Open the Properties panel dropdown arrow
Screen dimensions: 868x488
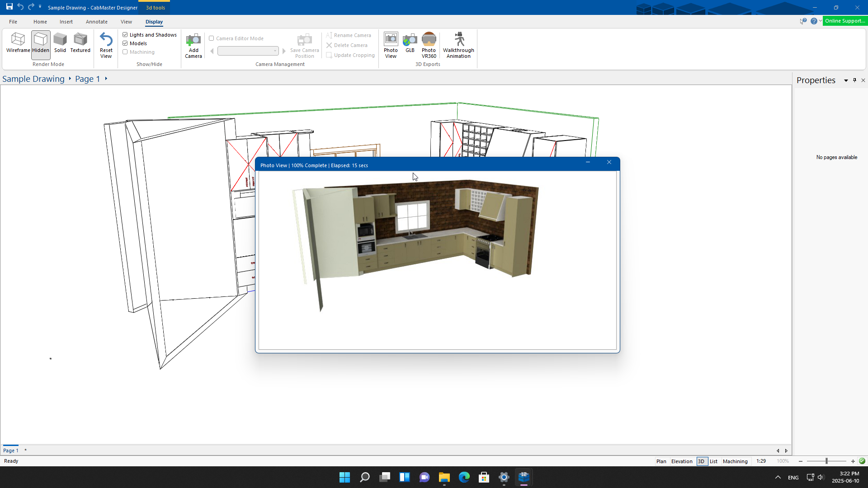click(846, 80)
